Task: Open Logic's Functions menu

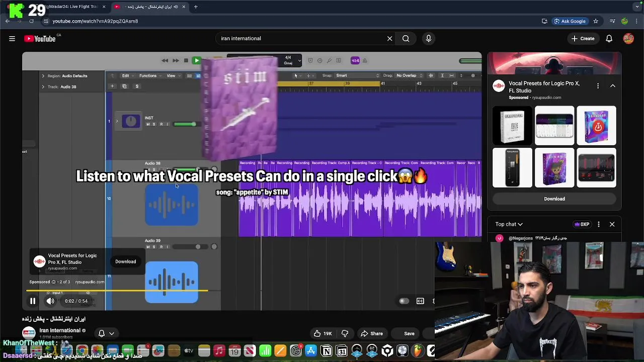Action: [x=150, y=76]
